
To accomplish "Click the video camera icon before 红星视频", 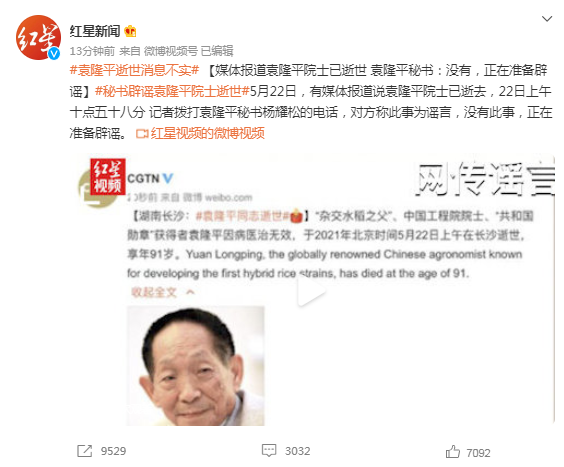I will tap(142, 134).
